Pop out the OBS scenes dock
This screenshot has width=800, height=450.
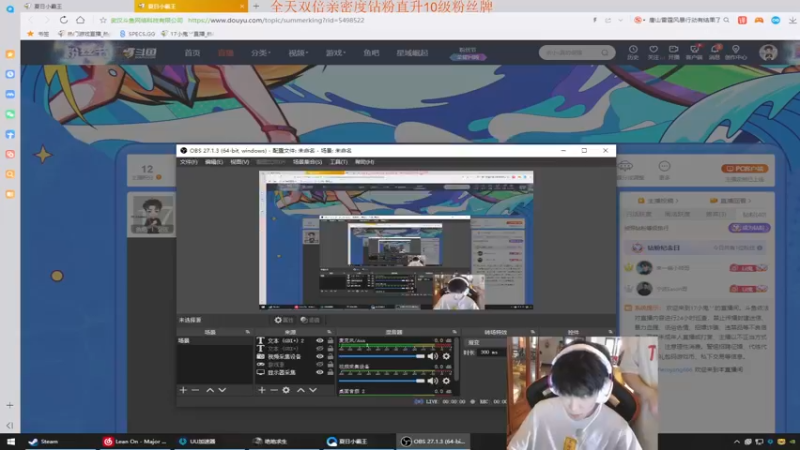[248, 332]
